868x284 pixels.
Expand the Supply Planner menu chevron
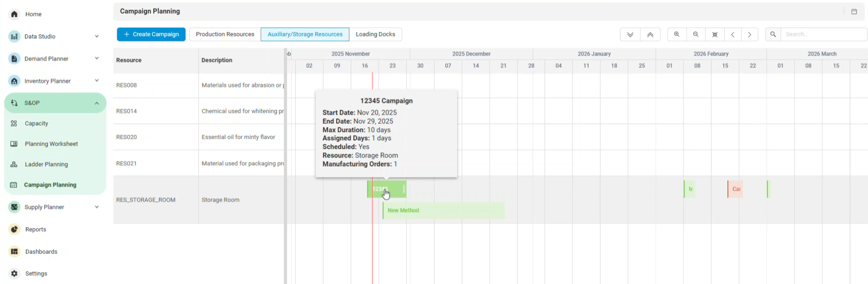click(x=97, y=207)
